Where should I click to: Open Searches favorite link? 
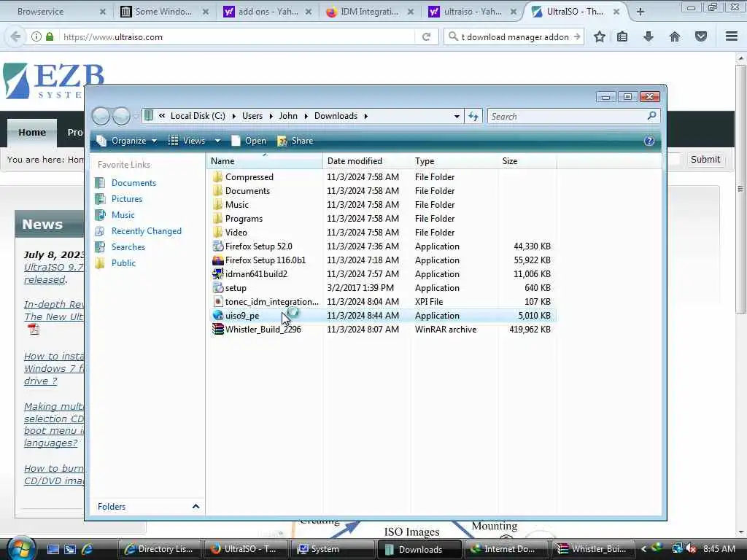click(128, 247)
